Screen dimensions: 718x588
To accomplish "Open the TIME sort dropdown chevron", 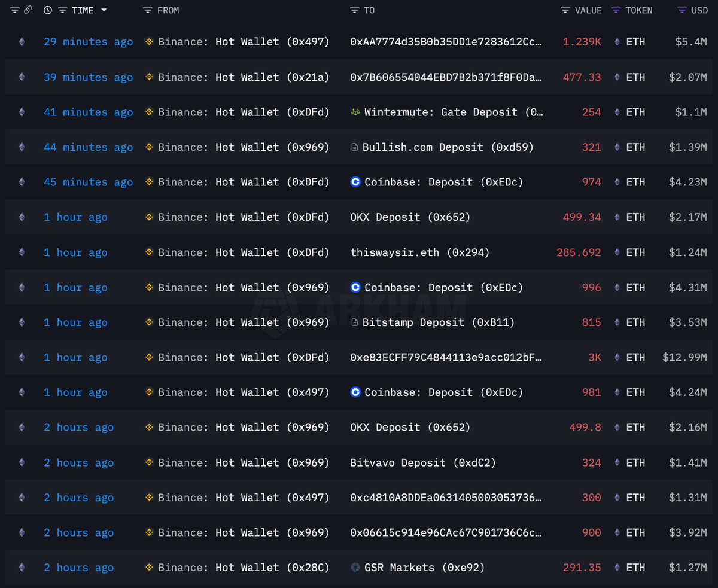I will [105, 10].
